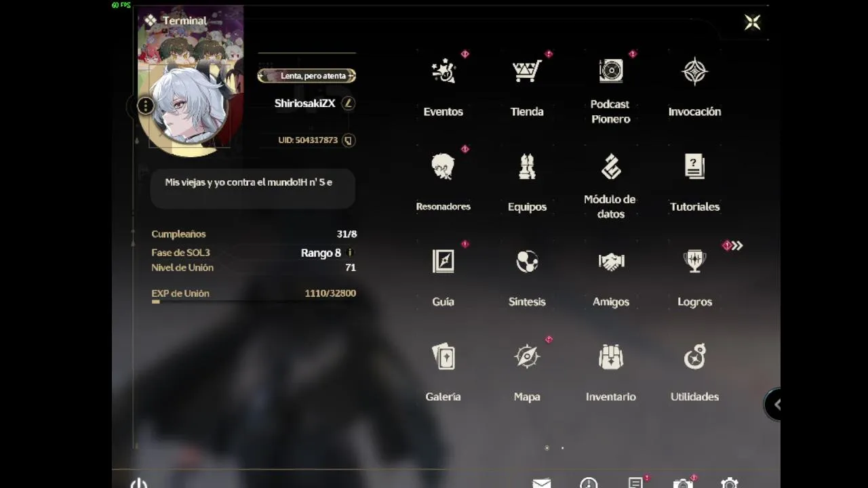The width and height of the screenshot is (868, 488).
Task: Open the camera photo mode icon
Action: pos(683,483)
